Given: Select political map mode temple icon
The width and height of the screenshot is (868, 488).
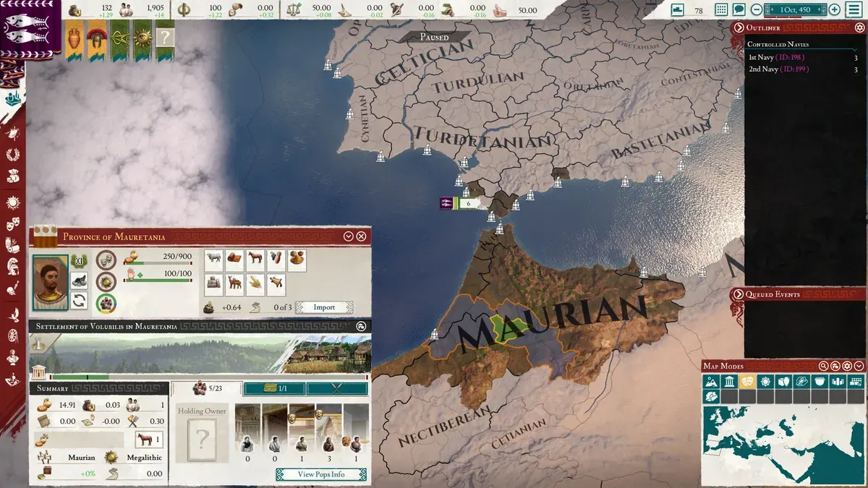Looking at the screenshot, I should (729, 381).
